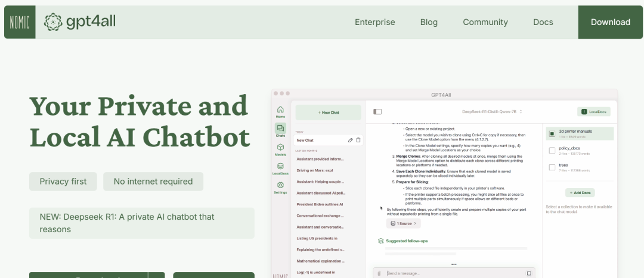Click the three-dots indicator above message box
Viewport: 644px width, 278px height.
[454, 264]
